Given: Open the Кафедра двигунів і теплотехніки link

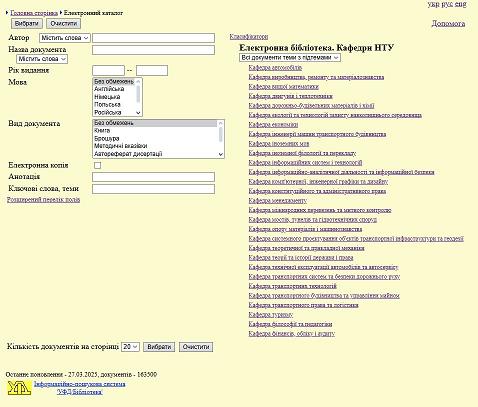Looking at the screenshot, I should pyautogui.click(x=291, y=96).
